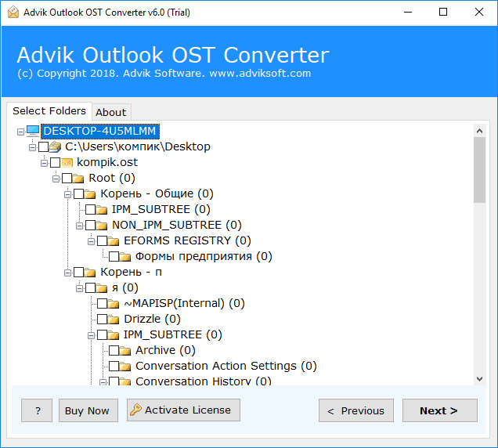Check the EFORMS REGISTRY (0) checkbox
Viewport: 498px width, 448px height.
click(103, 241)
